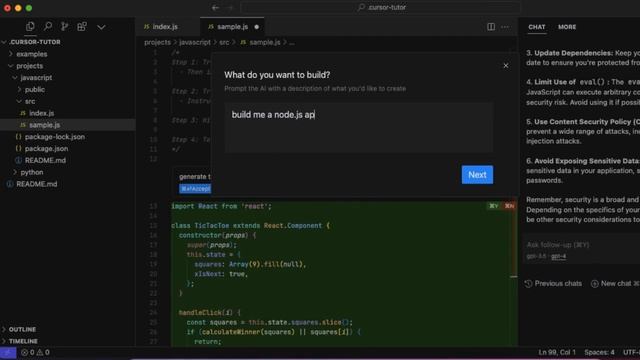Open package.json file
Screen dimensions: 640x360
[x=46, y=149]
